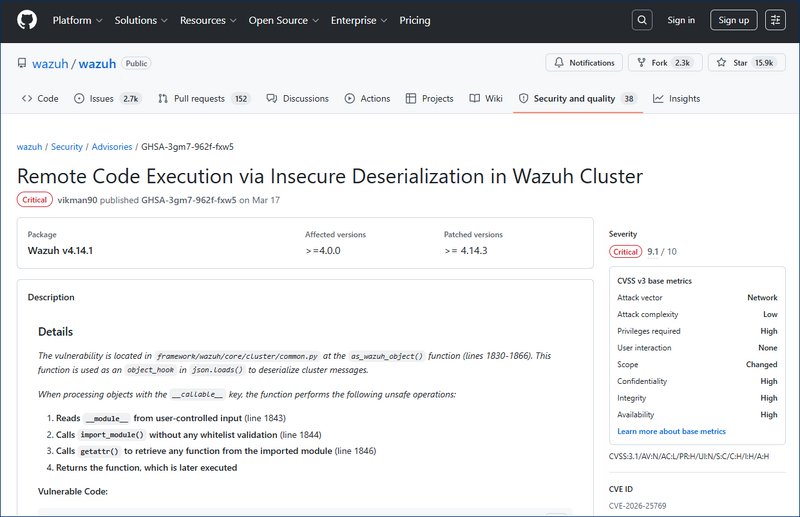Click the Notifications button
This screenshot has width=800, height=517.
(584, 62)
